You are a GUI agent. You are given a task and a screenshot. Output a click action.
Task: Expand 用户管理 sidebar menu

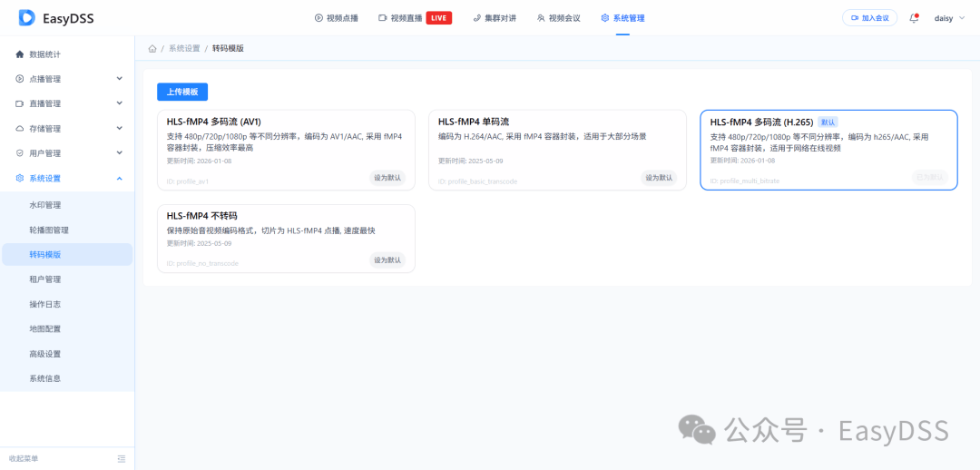(x=67, y=153)
